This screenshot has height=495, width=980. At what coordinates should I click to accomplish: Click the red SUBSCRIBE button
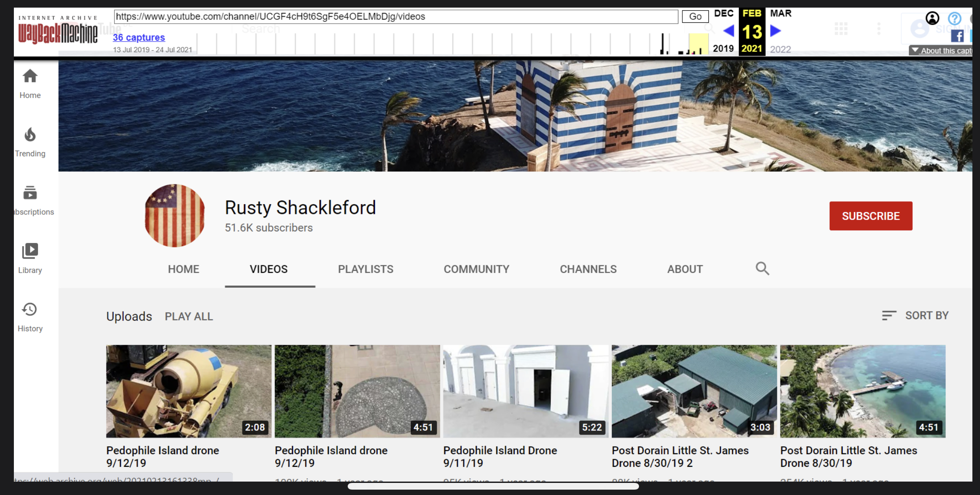tap(871, 216)
